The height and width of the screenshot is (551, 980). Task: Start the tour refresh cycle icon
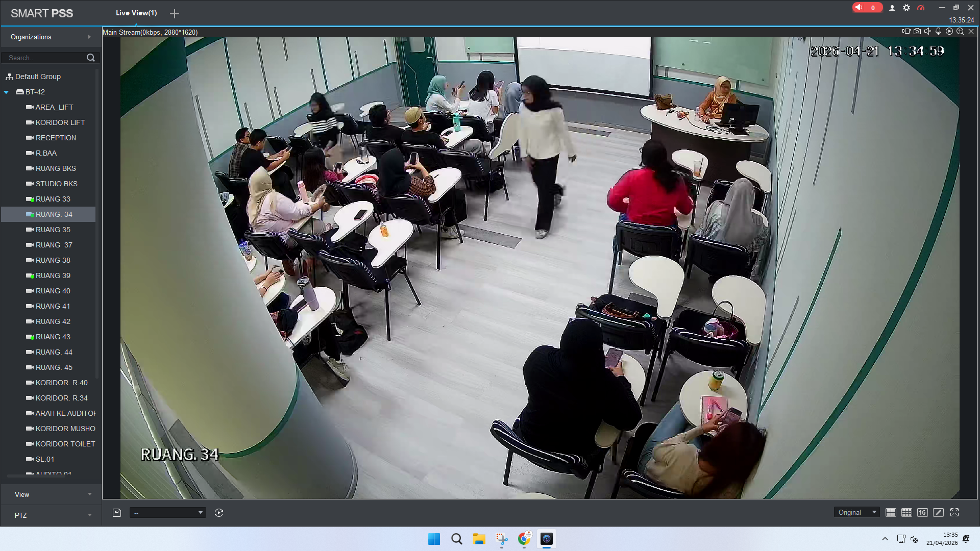[219, 513]
